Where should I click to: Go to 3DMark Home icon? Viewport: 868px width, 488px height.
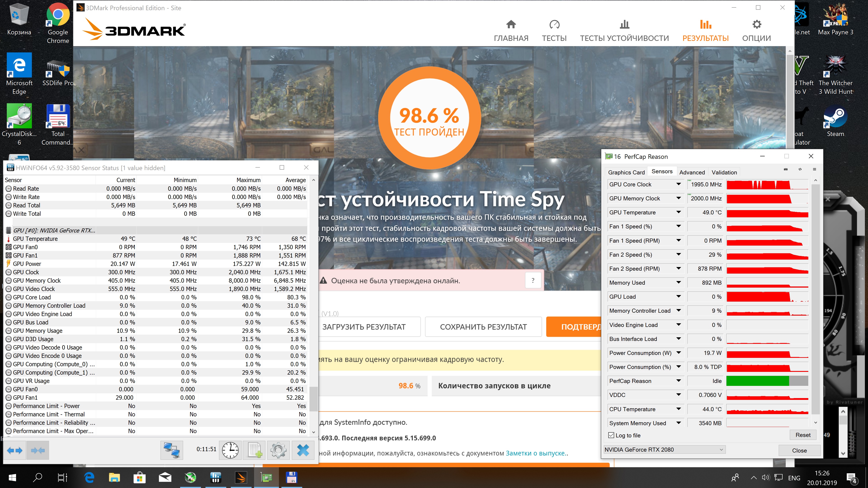(x=511, y=25)
